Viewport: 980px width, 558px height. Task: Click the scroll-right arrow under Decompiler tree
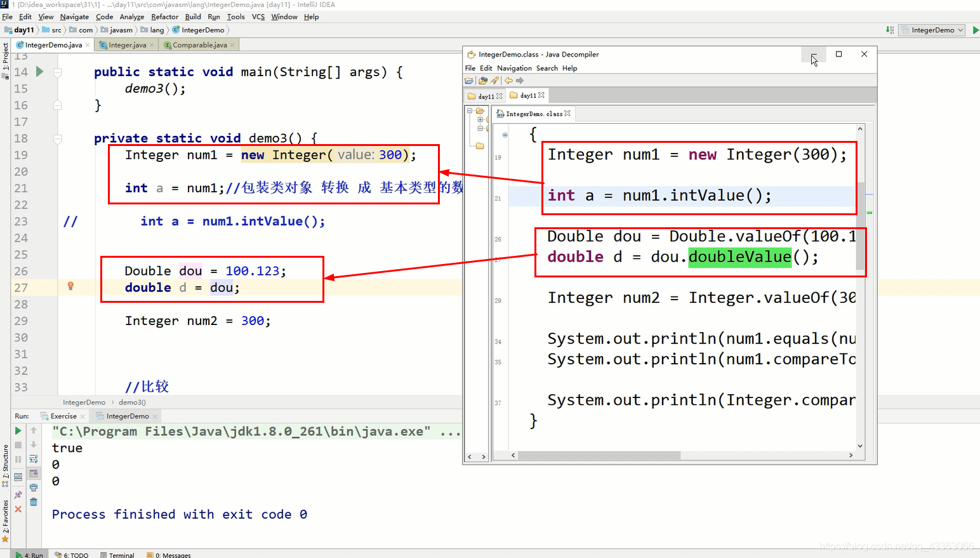click(484, 456)
